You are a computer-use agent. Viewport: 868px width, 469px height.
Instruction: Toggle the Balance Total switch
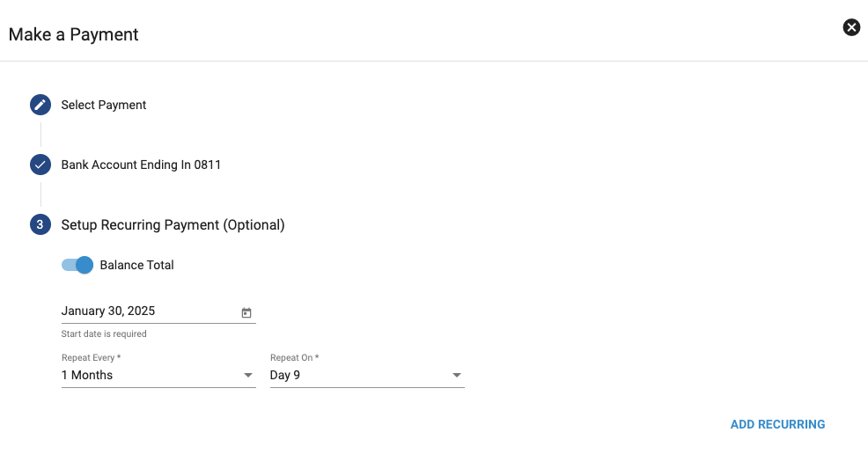coord(77,265)
